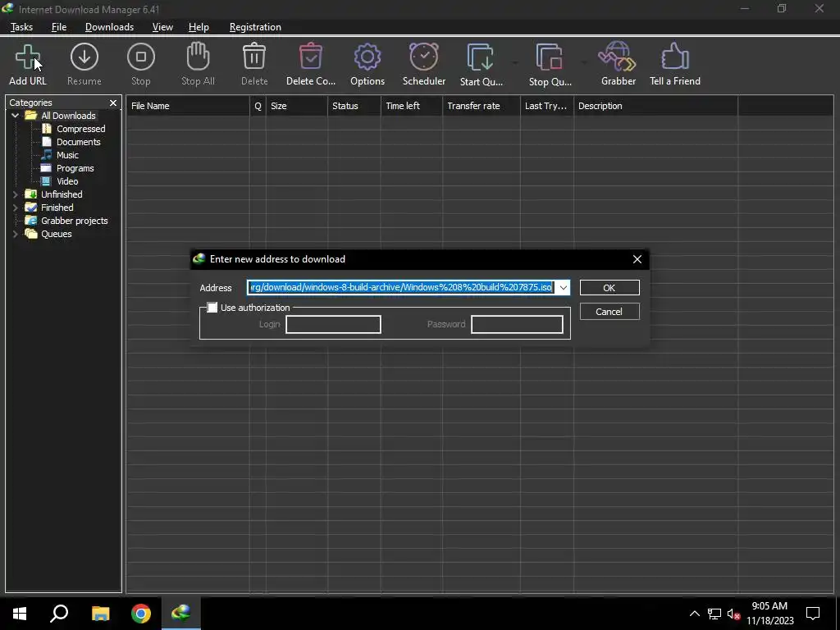Sort by the Description column header
The height and width of the screenshot is (630, 840).
(x=655, y=106)
